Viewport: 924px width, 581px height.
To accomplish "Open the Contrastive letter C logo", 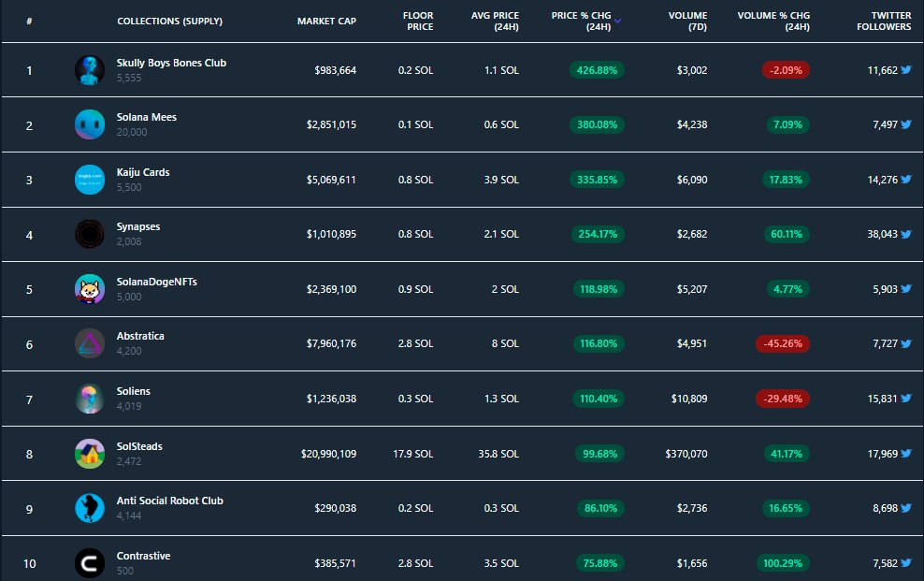I will pos(89,562).
